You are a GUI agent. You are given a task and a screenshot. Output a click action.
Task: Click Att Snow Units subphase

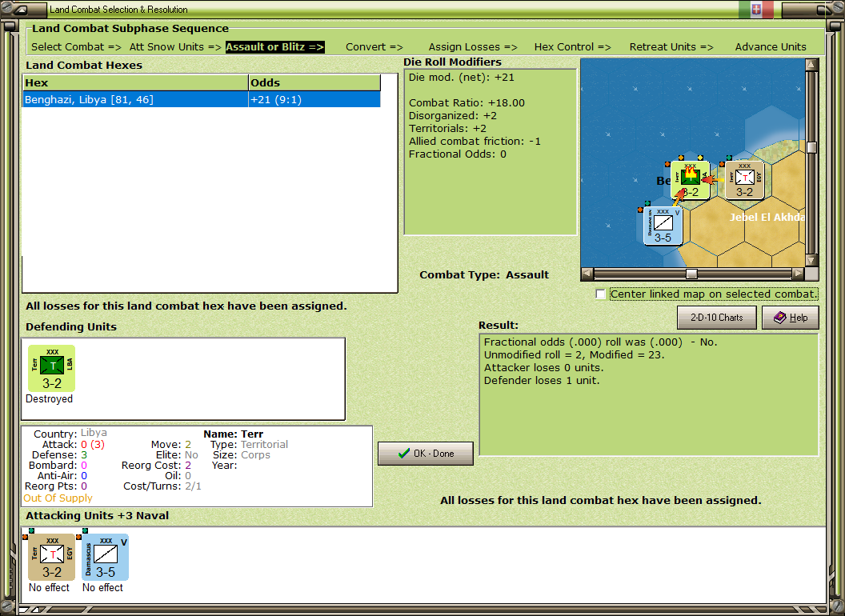click(175, 47)
